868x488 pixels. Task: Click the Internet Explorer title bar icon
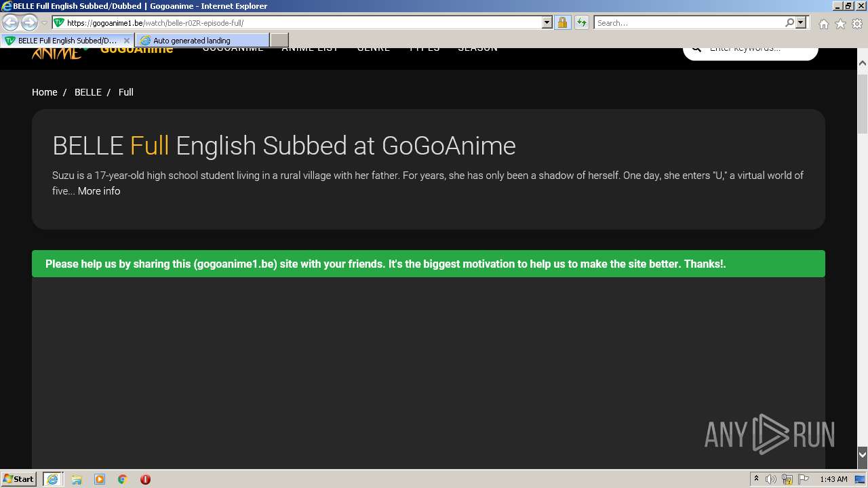click(7, 6)
